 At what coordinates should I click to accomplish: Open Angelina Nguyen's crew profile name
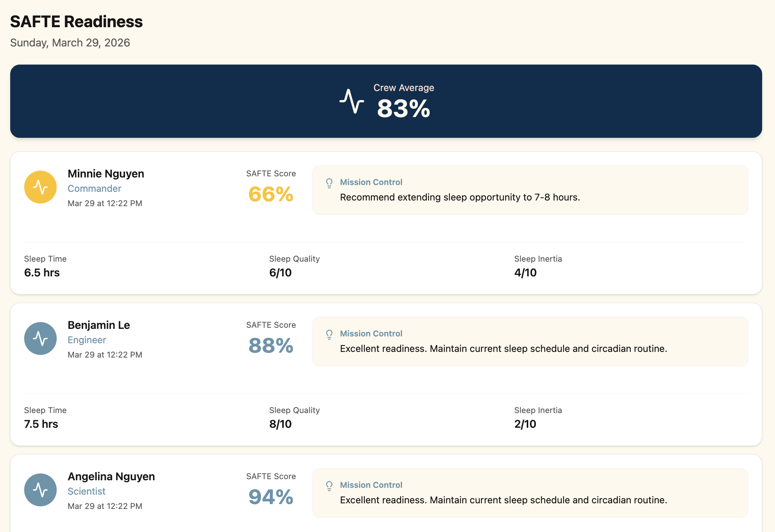pos(111,476)
